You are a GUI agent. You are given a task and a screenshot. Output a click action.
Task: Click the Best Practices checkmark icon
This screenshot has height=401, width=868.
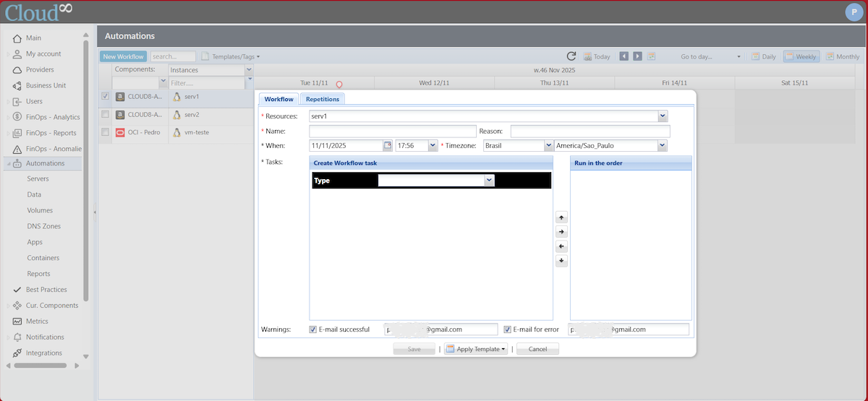point(18,290)
